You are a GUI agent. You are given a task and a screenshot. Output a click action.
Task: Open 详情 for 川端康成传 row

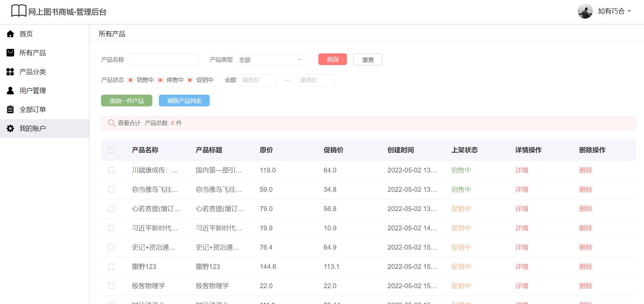pos(522,170)
